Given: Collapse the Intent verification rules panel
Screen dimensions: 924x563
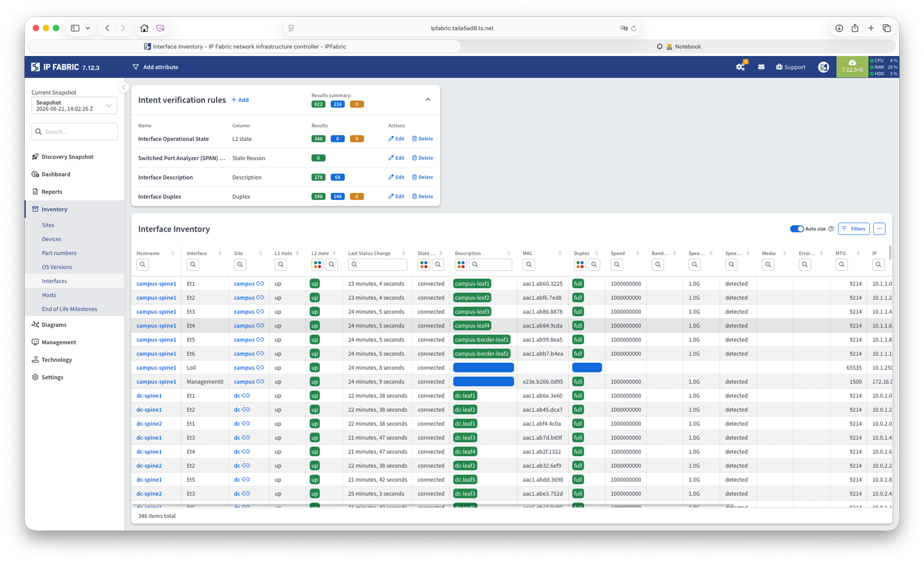Looking at the screenshot, I should click(x=428, y=100).
